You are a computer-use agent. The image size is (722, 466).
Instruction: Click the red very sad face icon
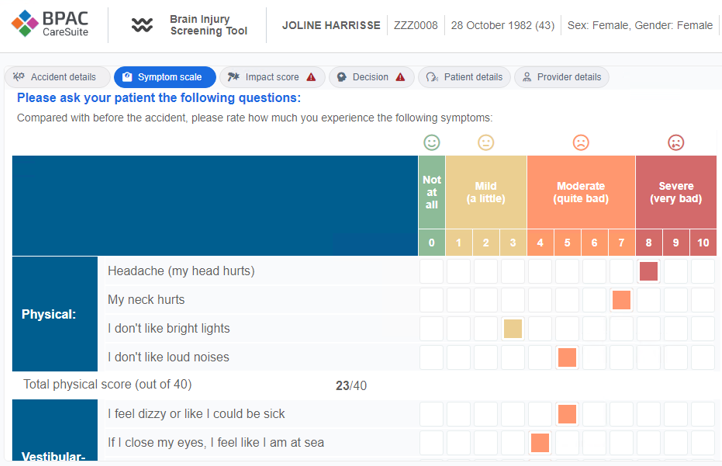click(x=676, y=143)
